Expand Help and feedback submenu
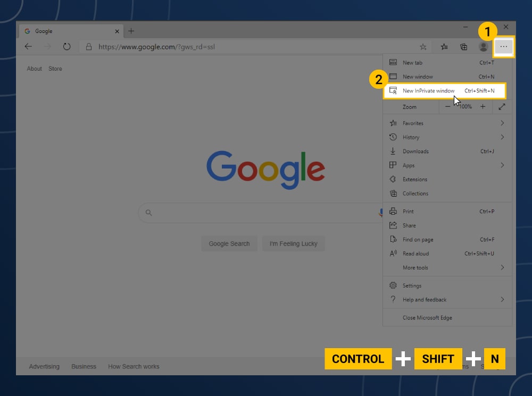532x396 pixels. 447,299
